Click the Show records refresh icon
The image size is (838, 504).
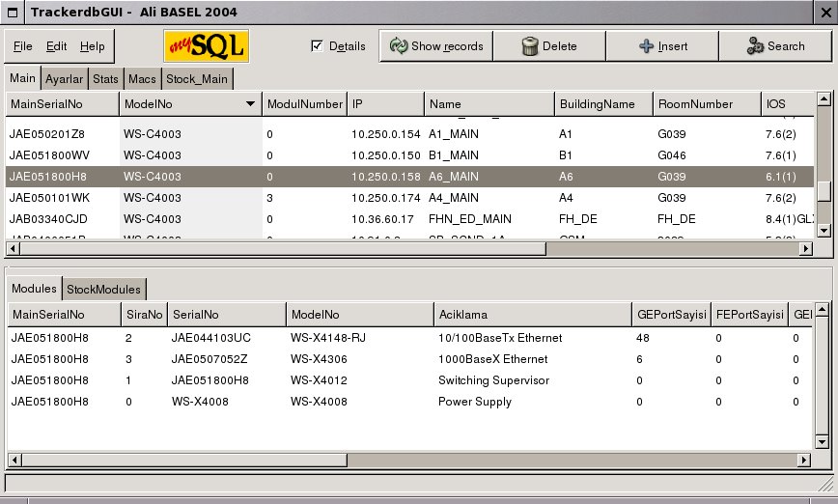[399, 46]
